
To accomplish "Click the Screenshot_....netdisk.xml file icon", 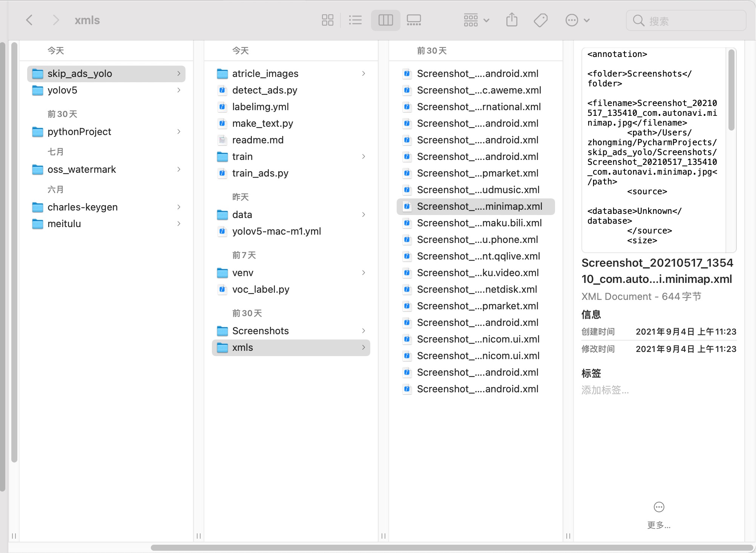I will [x=407, y=289].
